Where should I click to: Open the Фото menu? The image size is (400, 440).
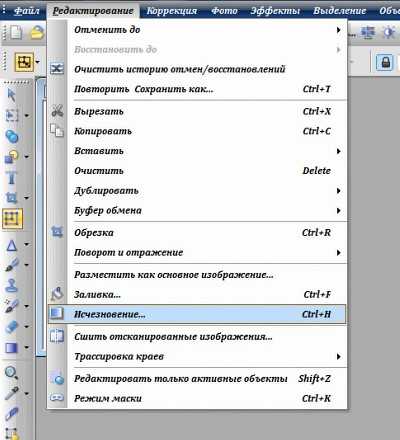tap(224, 11)
